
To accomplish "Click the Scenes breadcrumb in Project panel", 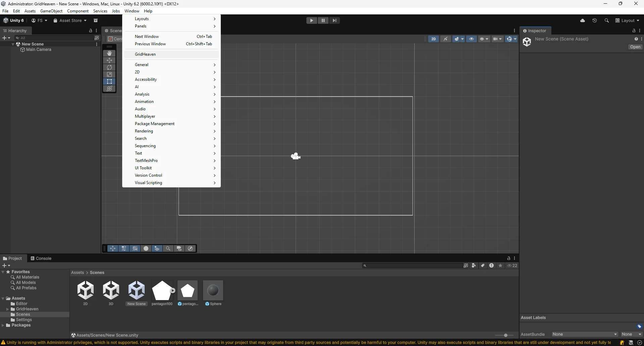I will [97, 273].
